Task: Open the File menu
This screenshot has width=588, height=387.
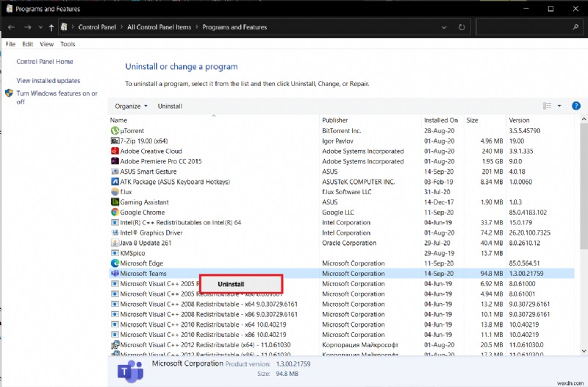Action: [10, 44]
